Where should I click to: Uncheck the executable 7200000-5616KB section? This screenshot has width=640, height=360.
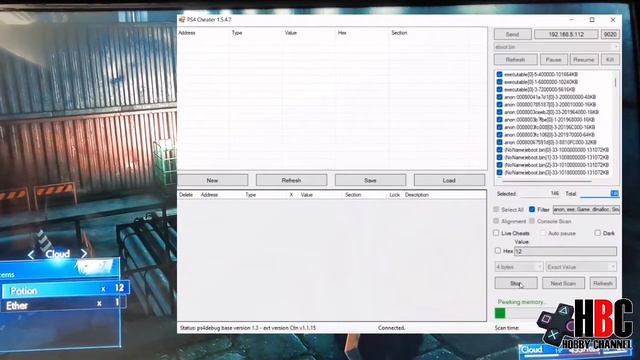499,89
